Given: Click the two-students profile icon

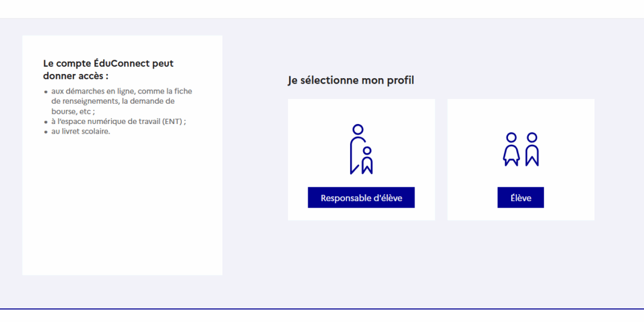Looking at the screenshot, I should (521, 150).
